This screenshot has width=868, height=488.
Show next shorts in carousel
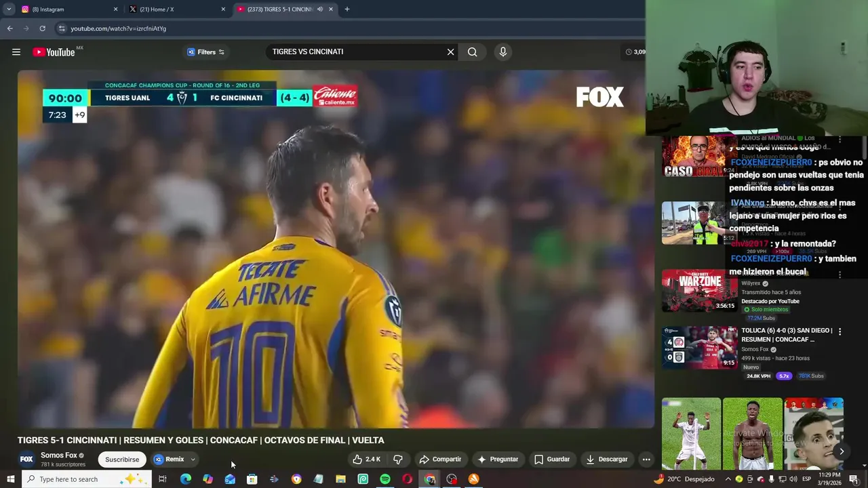(841, 451)
